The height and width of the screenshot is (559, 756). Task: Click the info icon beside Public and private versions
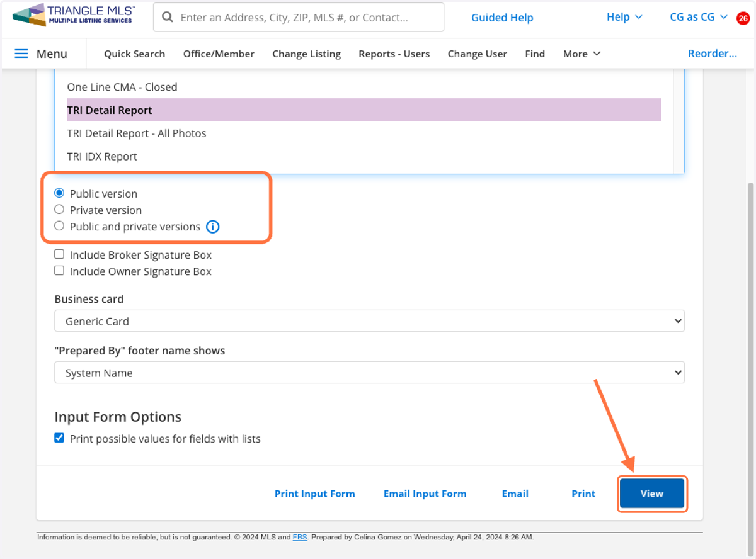213,227
